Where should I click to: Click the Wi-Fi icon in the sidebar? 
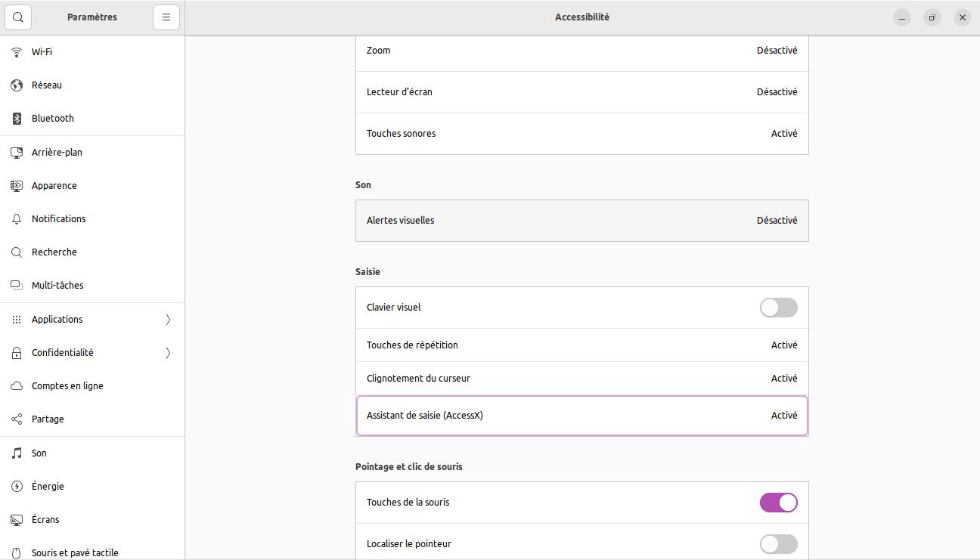17,52
